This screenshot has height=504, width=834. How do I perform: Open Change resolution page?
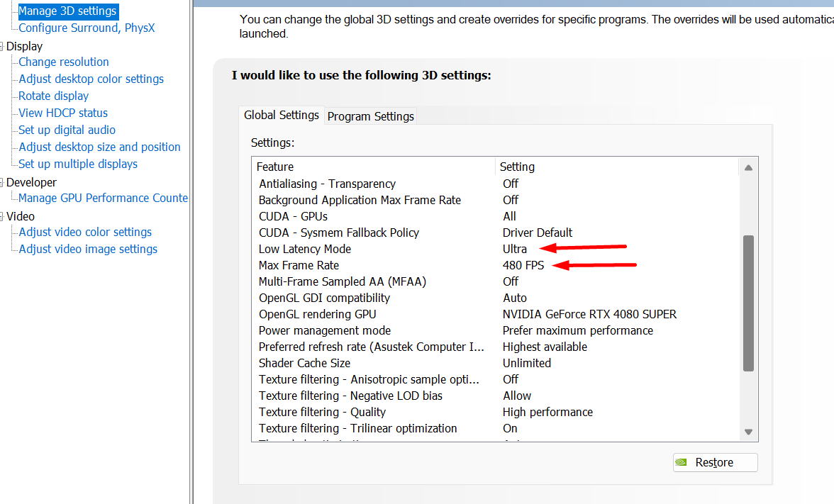(x=64, y=62)
